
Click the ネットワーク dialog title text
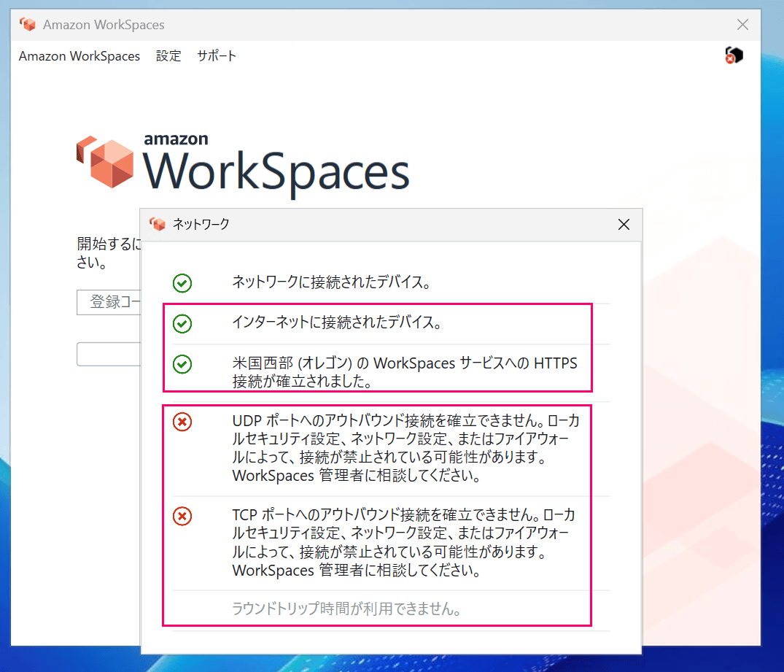click(x=201, y=224)
